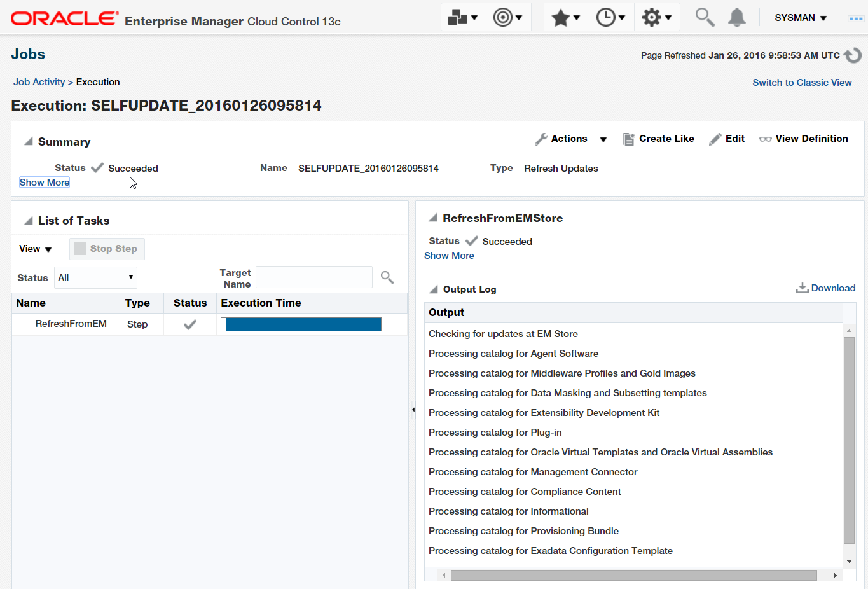Sort by Execution Time column header
This screenshot has height=589, width=868.
[x=312, y=303]
